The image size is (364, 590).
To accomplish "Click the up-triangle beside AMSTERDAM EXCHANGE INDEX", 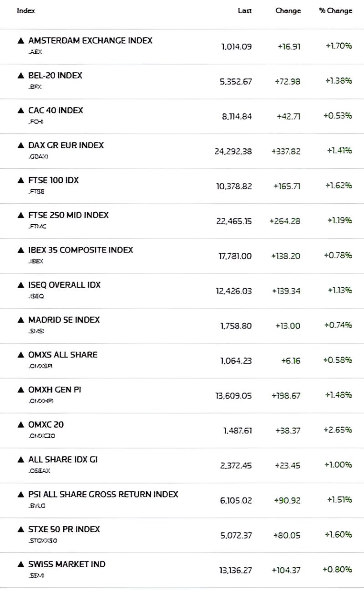I will (20, 40).
